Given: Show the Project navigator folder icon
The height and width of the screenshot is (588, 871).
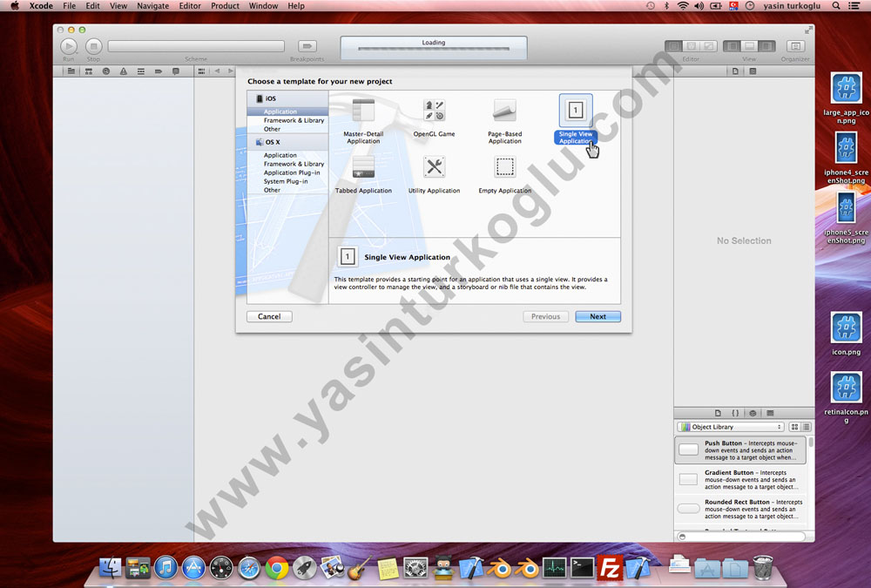Looking at the screenshot, I should coord(71,71).
